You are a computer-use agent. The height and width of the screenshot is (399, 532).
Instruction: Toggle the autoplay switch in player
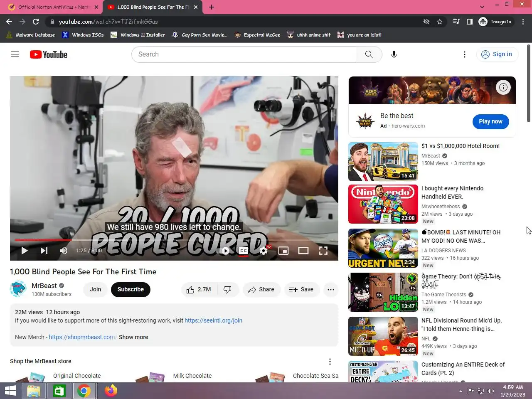(x=225, y=250)
